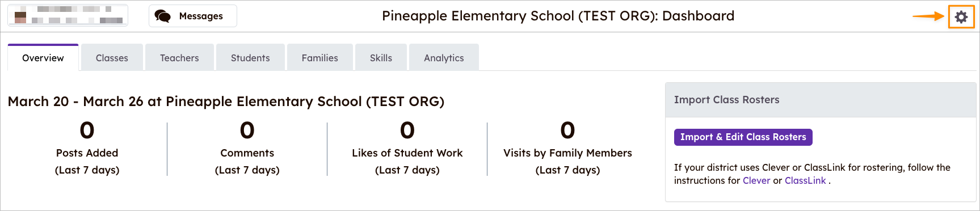Viewport: 980px width, 211px height.
Task: Open the blurred user account box
Action: click(68, 15)
